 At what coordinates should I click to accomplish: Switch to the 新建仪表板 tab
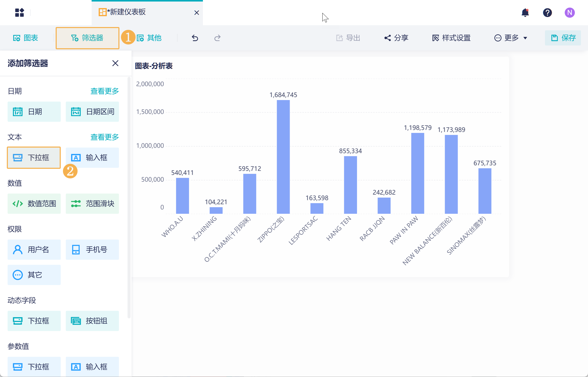click(147, 13)
